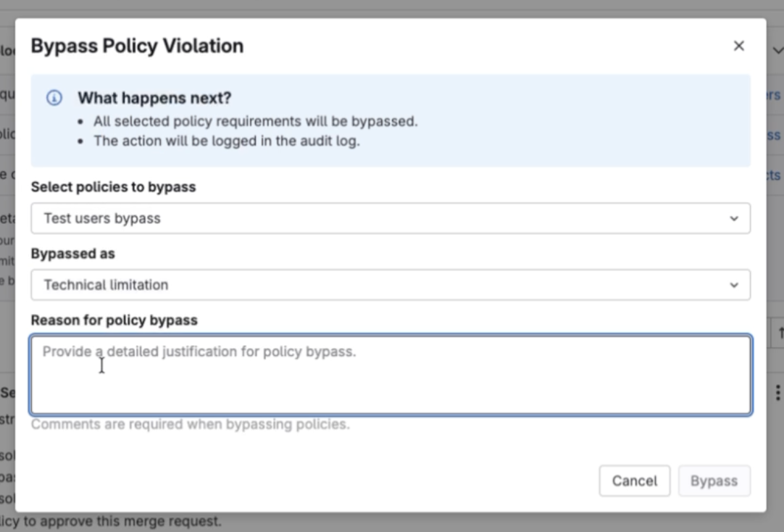Click the ascending sort arrow icon on the right
The width and height of the screenshot is (784, 532).
pyautogui.click(x=780, y=332)
